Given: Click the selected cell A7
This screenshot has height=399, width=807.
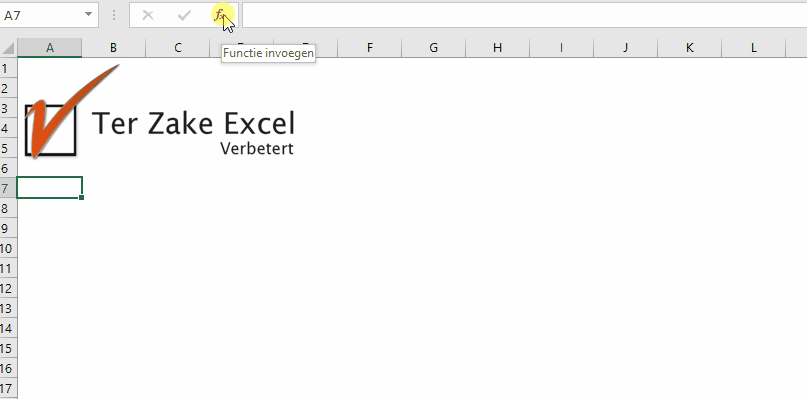Looking at the screenshot, I should click(49, 187).
